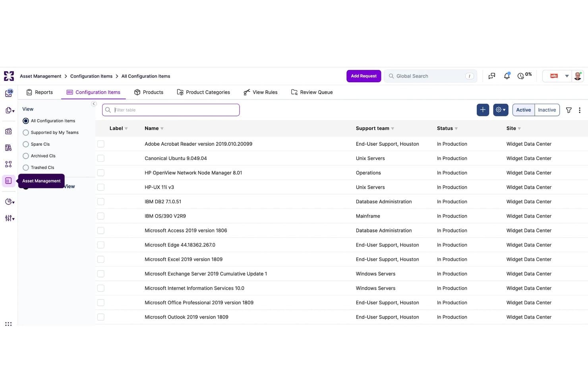Open the Review Queue tab
This screenshot has height=392, width=588.
pyautogui.click(x=312, y=92)
